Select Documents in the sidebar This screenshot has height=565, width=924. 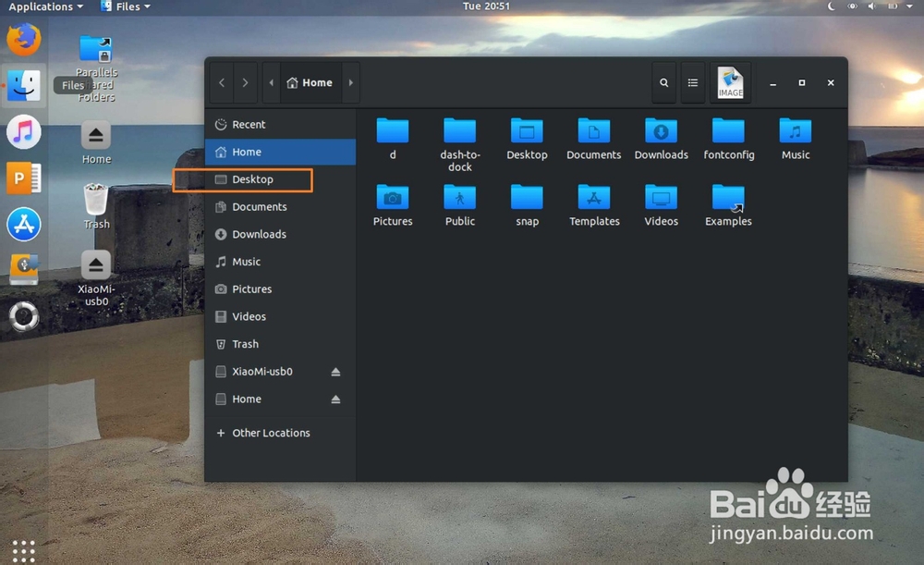(x=281, y=207)
